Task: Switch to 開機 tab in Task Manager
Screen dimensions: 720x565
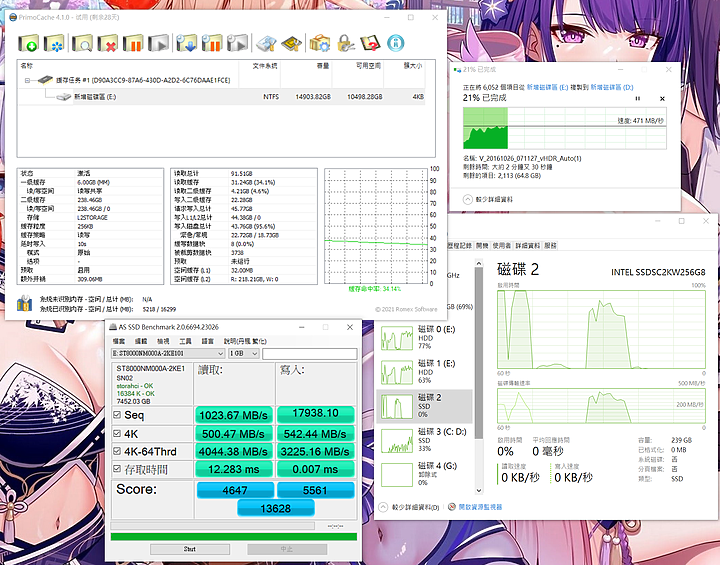Action: (482, 246)
